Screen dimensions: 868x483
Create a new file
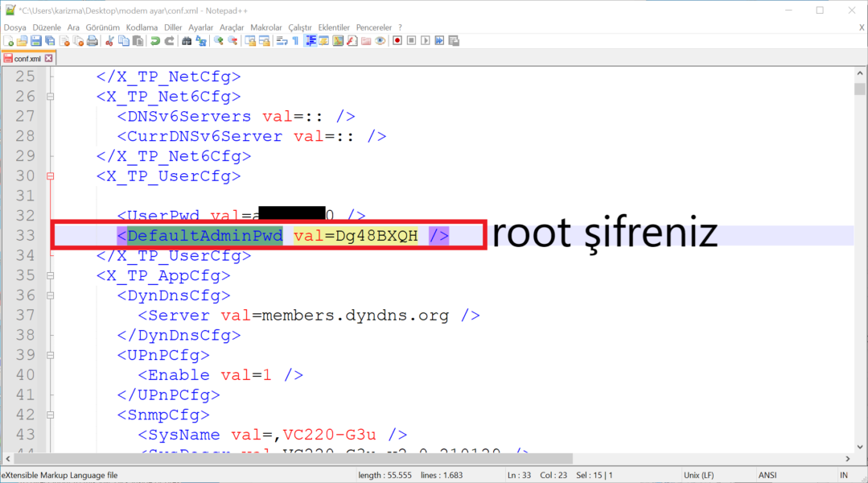(8, 40)
